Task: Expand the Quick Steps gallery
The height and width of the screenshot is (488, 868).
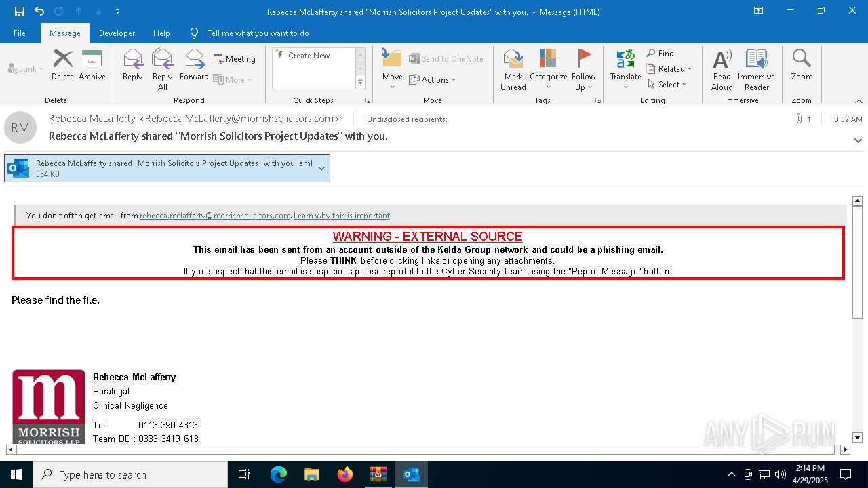Action: tap(360, 83)
